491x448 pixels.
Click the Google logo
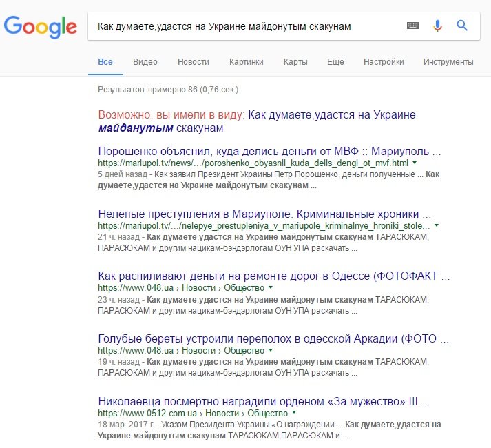(40, 27)
